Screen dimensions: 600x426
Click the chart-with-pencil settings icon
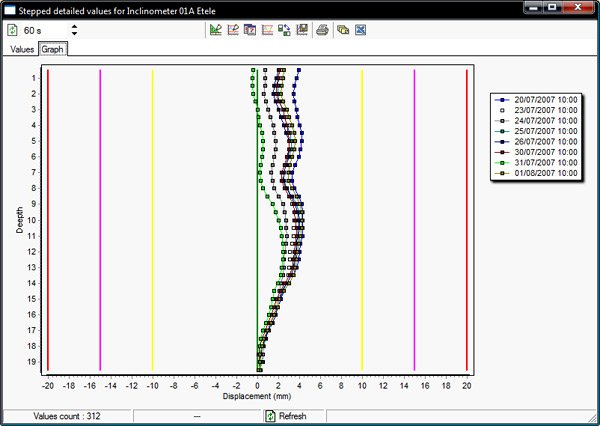tap(233, 30)
